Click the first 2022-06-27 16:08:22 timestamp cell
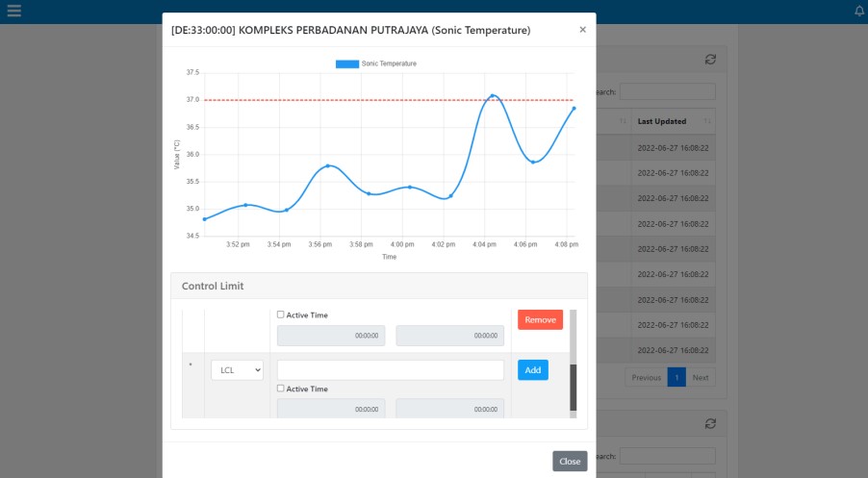Screen dimensions: 868x478 tap(673, 148)
